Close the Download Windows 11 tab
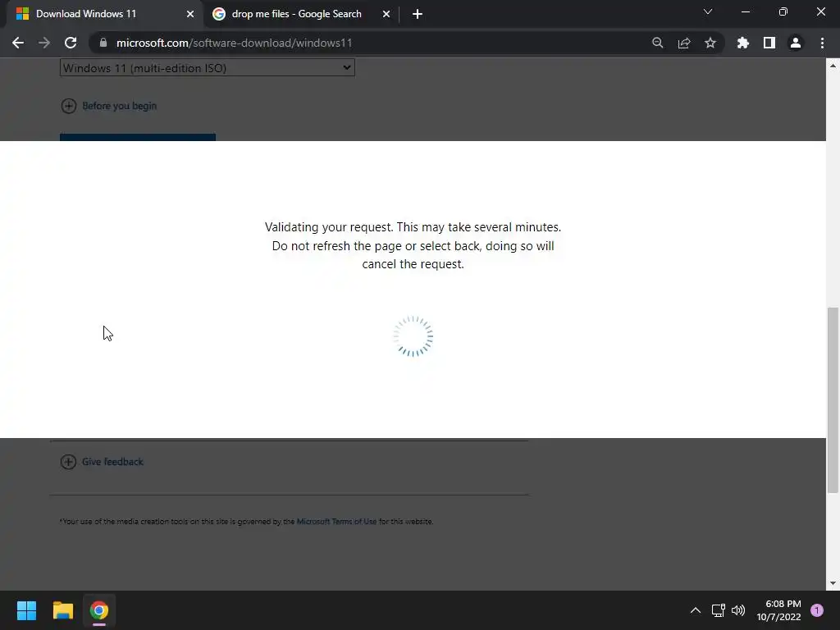 [190, 15]
